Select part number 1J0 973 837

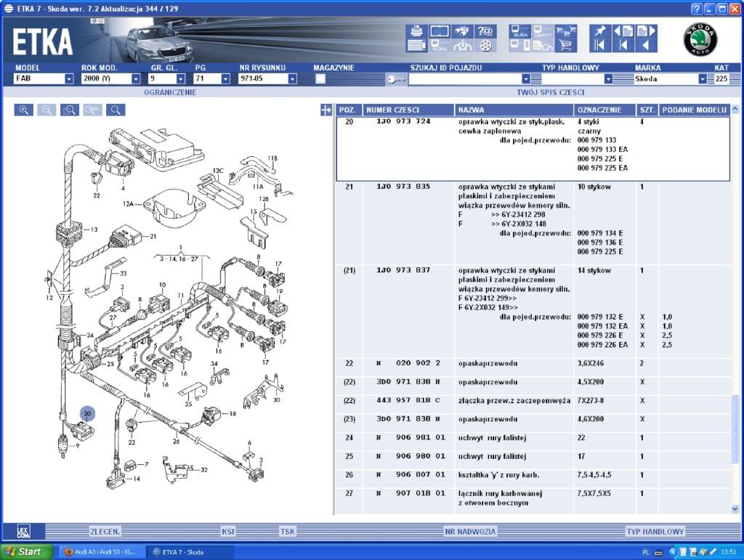[403, 270]
